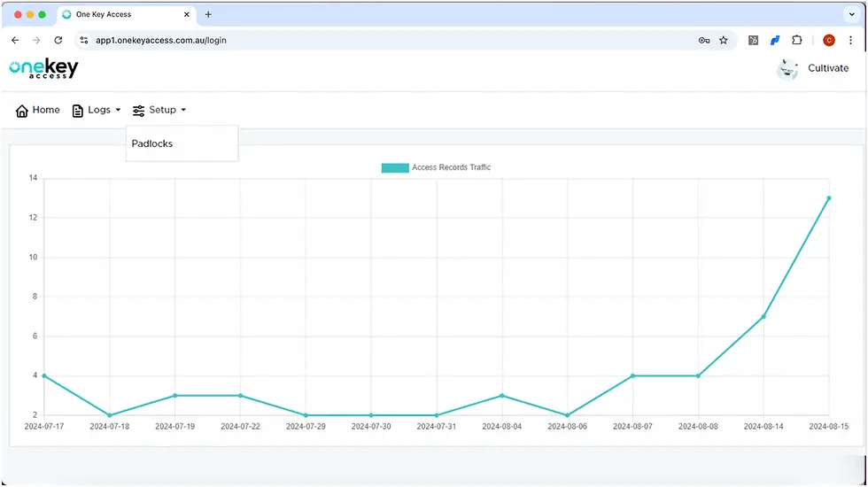Viewport: 868px width, 487px height.
Task: Click the Access Records Traffic legend label
Action: point(451,167)
